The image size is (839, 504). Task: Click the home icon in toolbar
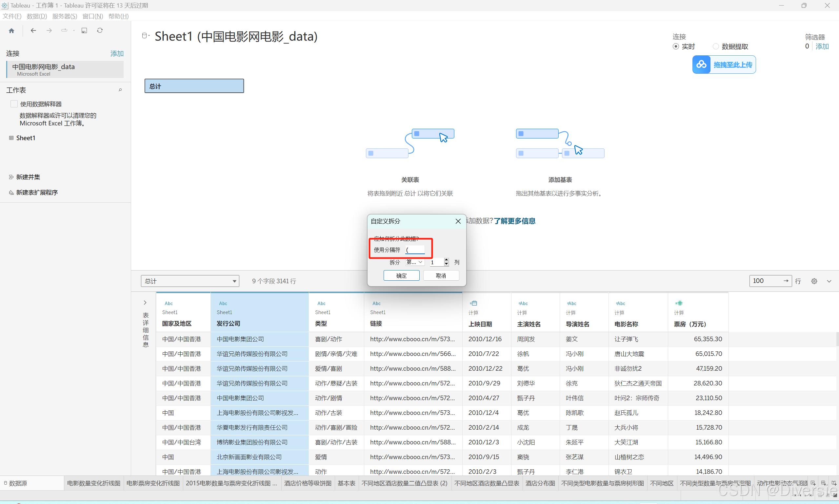[11, 30]
